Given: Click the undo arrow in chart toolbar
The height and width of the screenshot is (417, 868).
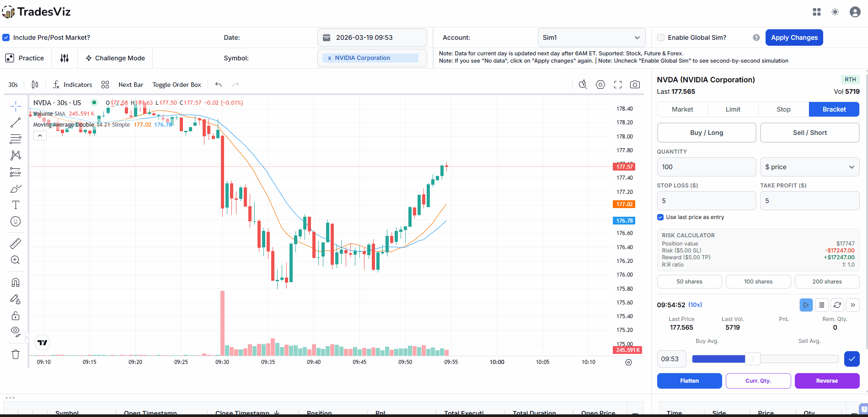Looking at the screenshot, I should (219, 85).
